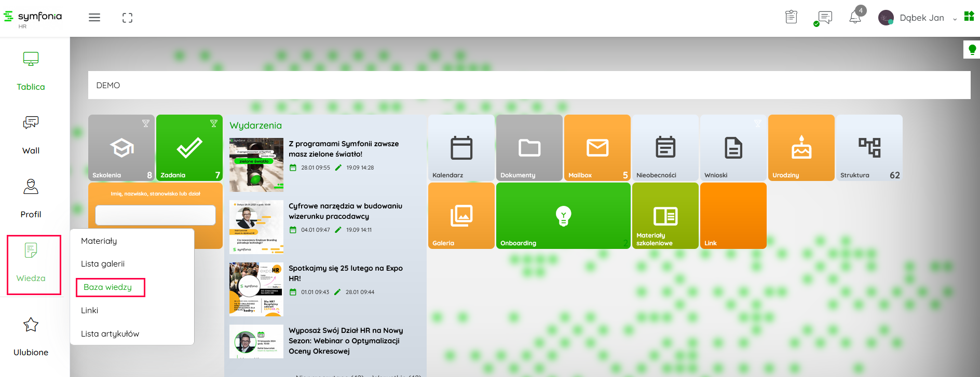This screenshot has height=377, width=980.
Task: Click the employee name search field
Action: 155,215
